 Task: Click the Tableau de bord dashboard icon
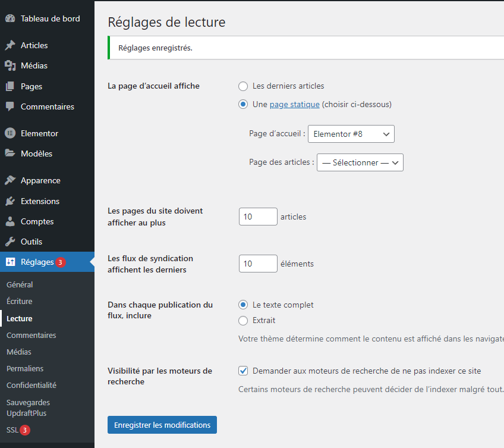(x=10, y=18)
